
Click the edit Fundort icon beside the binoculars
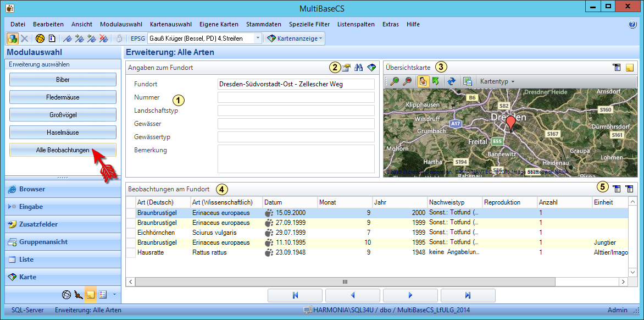click(x=346, y=68)
